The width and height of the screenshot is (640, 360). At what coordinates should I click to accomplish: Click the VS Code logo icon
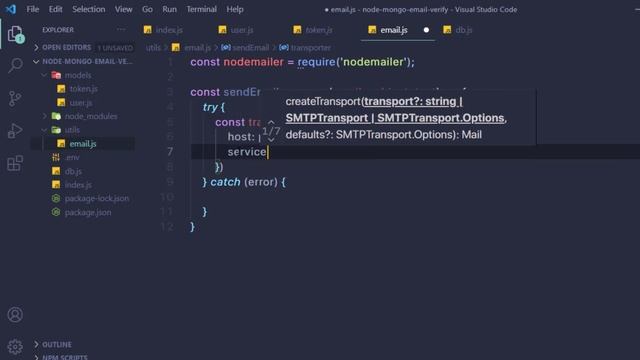click(11, 9)
